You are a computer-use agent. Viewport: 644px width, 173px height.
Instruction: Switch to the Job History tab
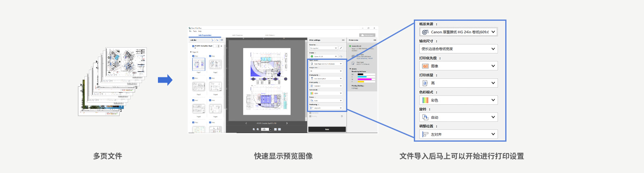[270, 35]
